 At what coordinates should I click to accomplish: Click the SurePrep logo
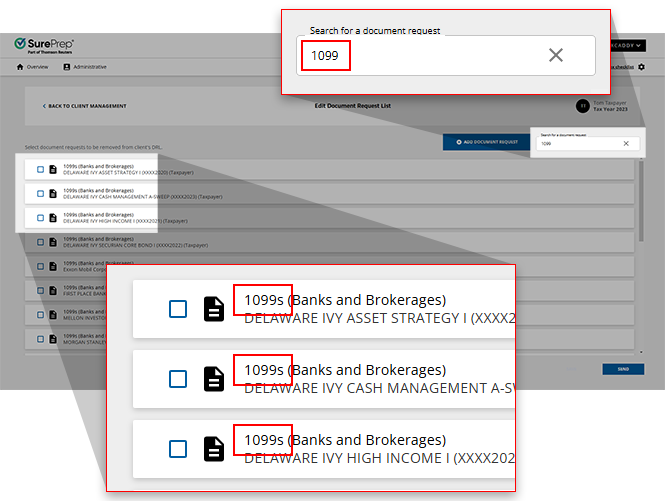pyautogui.click(x=44, y=46)
